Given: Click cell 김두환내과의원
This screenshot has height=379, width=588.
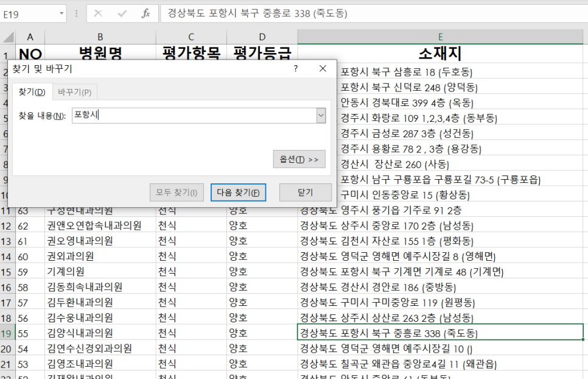Looking at the screenshot, I should [100, 303].
